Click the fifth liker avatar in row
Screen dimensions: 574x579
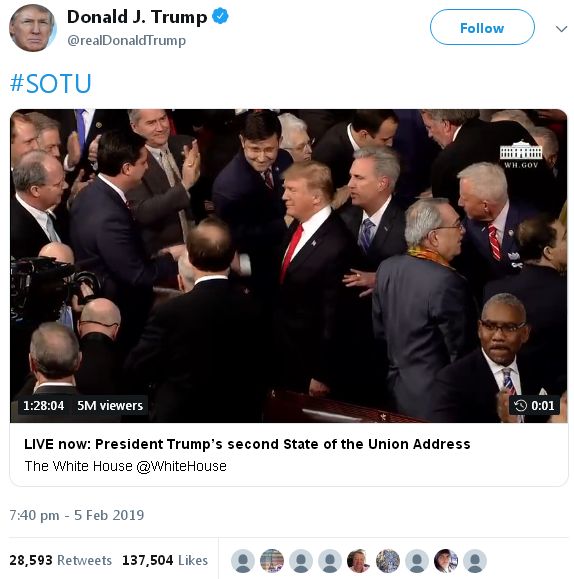(359, 561)
